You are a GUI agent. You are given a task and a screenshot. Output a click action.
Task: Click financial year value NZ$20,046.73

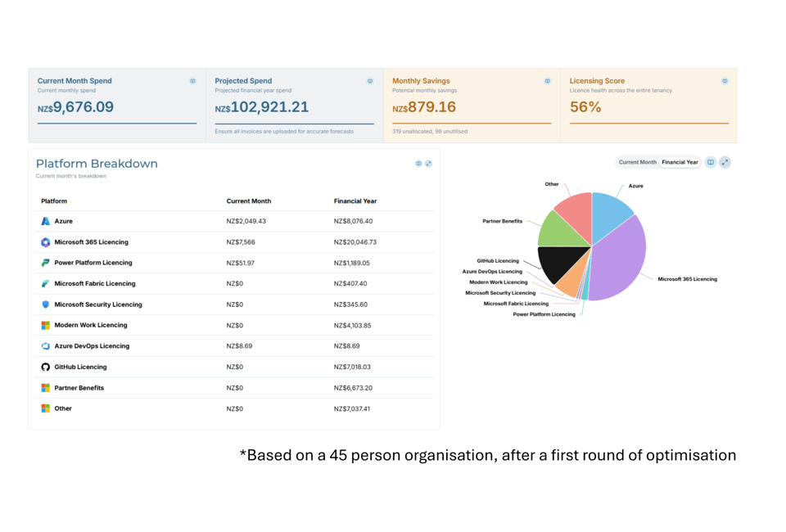coord(355,242)
